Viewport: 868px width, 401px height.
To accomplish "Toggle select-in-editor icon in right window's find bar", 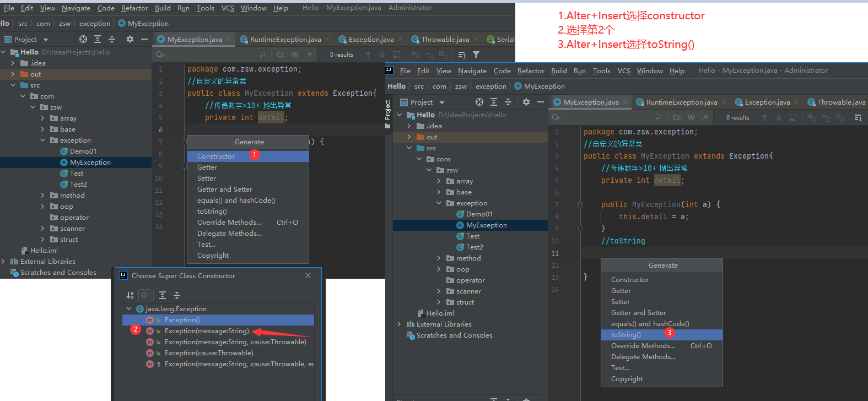I will pos(793,117).
